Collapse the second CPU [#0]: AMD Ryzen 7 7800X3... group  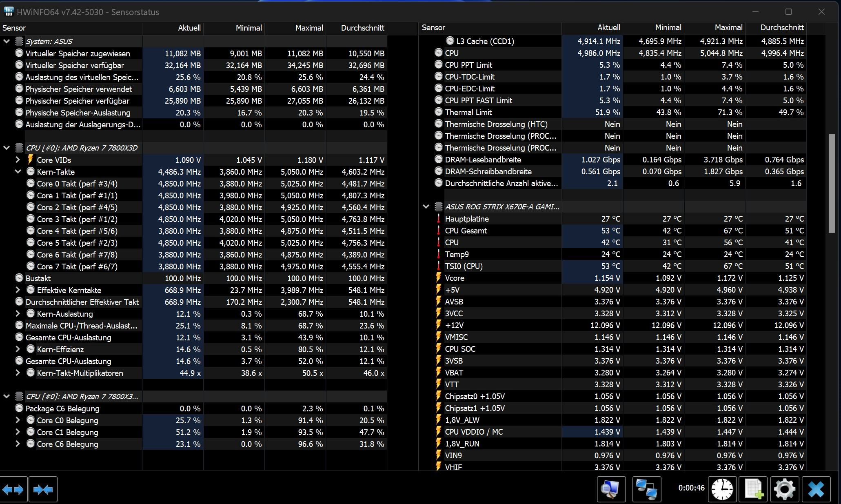pyautogui.click(x=7, y=396)
